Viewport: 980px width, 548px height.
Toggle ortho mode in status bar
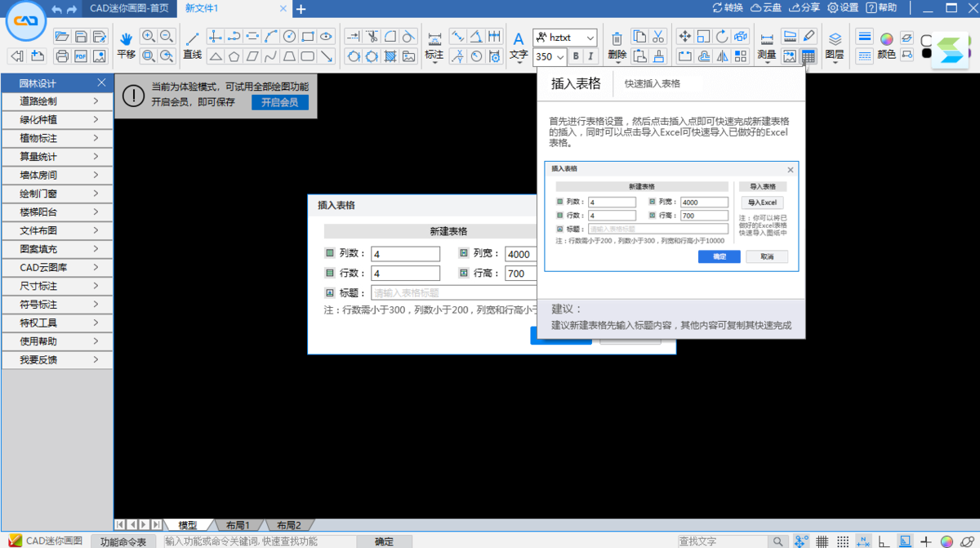(884, 541)
